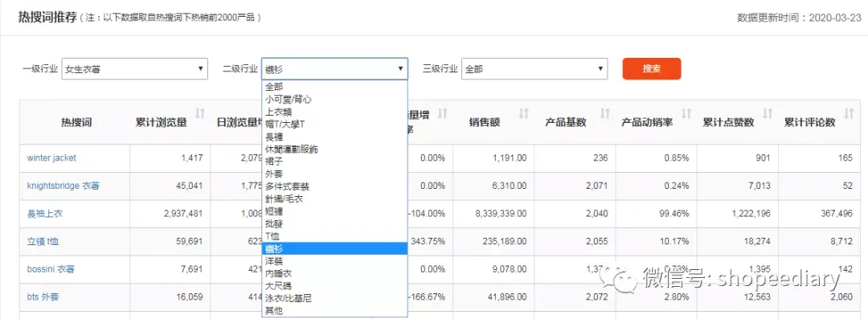The height and width of the screenshot is (319, 868).
Task: Select 內睡衣 option
Action: (334, 273)
